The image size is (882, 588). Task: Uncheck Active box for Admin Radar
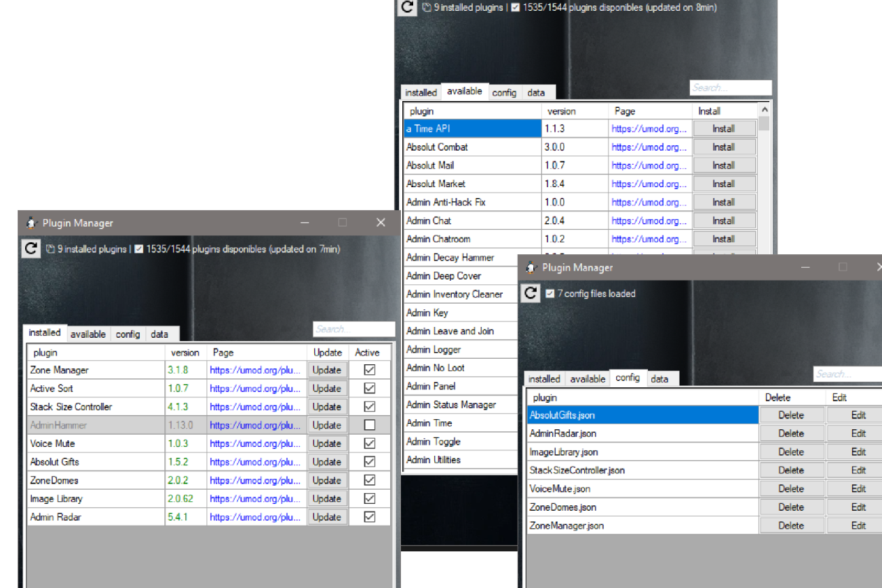coord(369,517)
